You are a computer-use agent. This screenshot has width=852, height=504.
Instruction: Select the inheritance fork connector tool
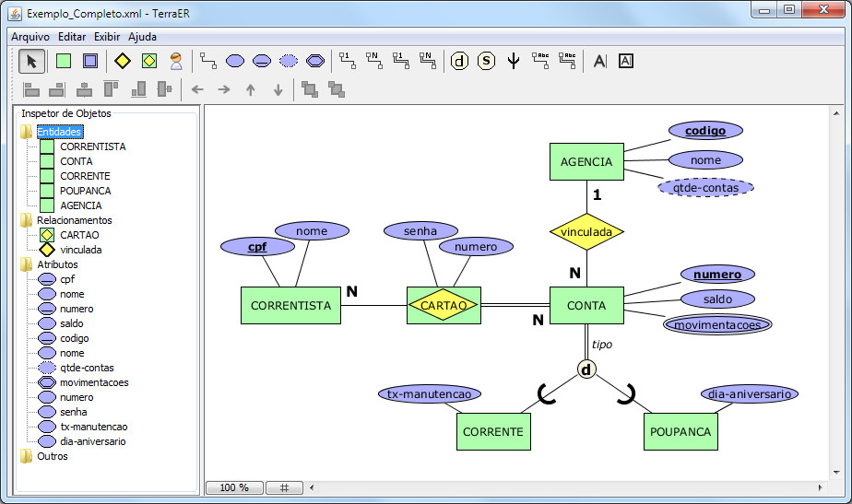[514, 61]
